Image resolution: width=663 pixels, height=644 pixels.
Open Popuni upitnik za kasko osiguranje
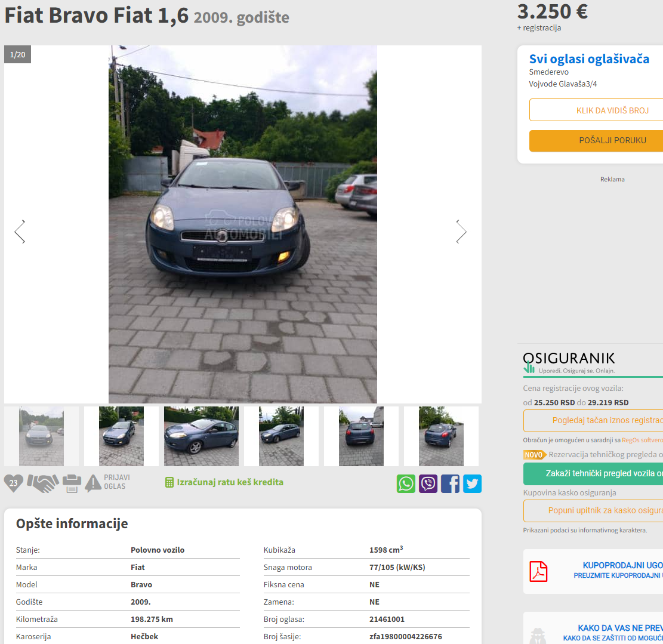tap(593, 510)
